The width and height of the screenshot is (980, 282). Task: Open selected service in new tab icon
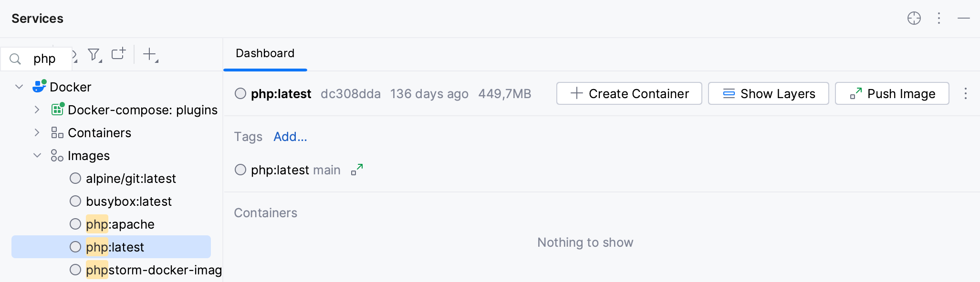coord(118,54)
